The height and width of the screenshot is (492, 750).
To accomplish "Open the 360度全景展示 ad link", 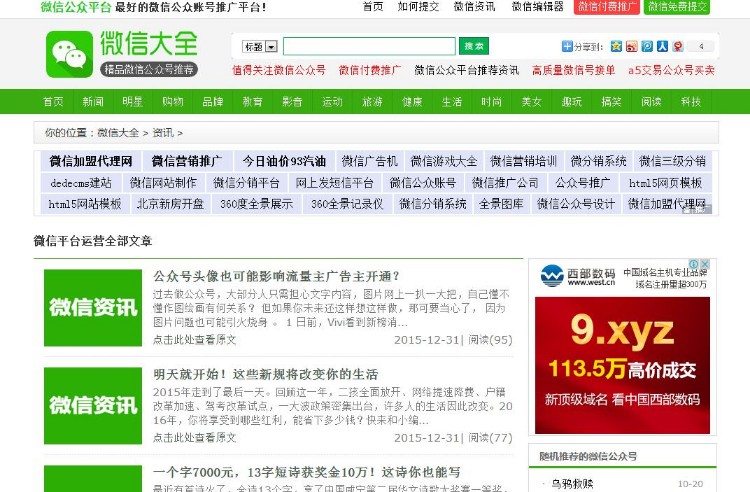I will coord(256,204).
